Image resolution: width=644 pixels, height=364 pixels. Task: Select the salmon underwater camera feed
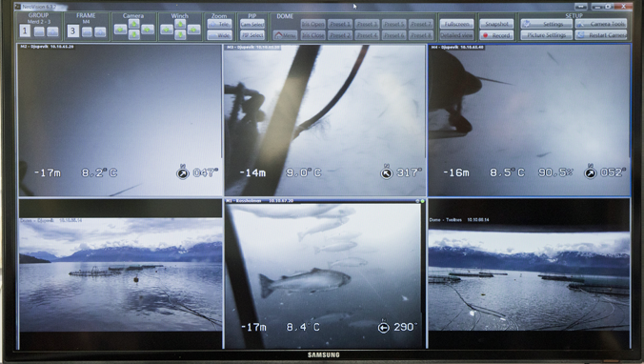pos(324,274)
